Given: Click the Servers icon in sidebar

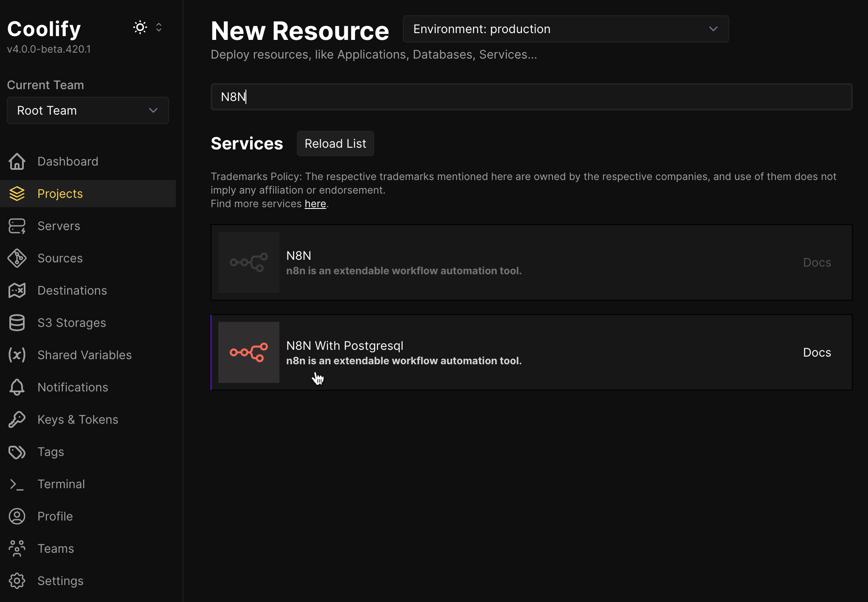Looking at the screenshot, I should [17, 226].
